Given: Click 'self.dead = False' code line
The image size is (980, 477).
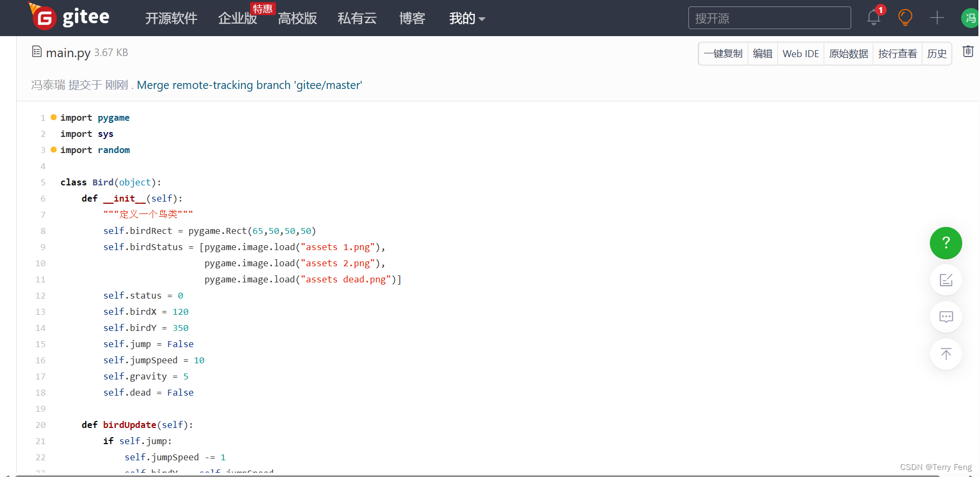Looking at the screenshot, I should tap(148, 392).
